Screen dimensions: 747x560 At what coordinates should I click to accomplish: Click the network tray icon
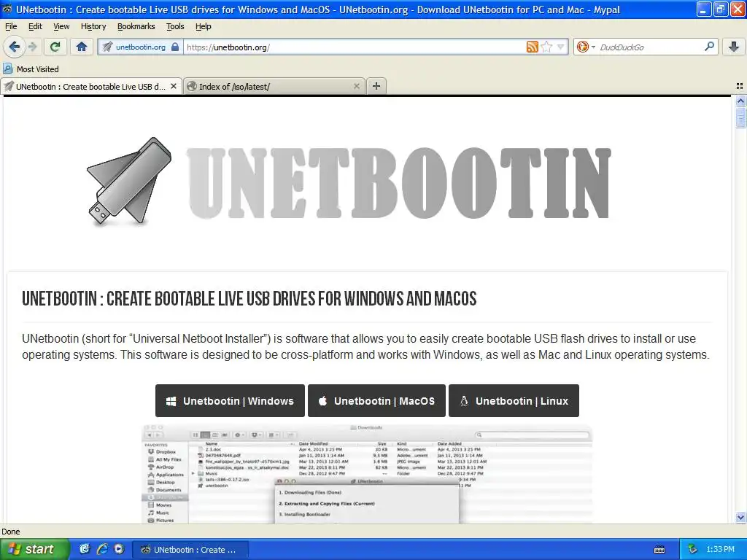(x=692, y=549)
